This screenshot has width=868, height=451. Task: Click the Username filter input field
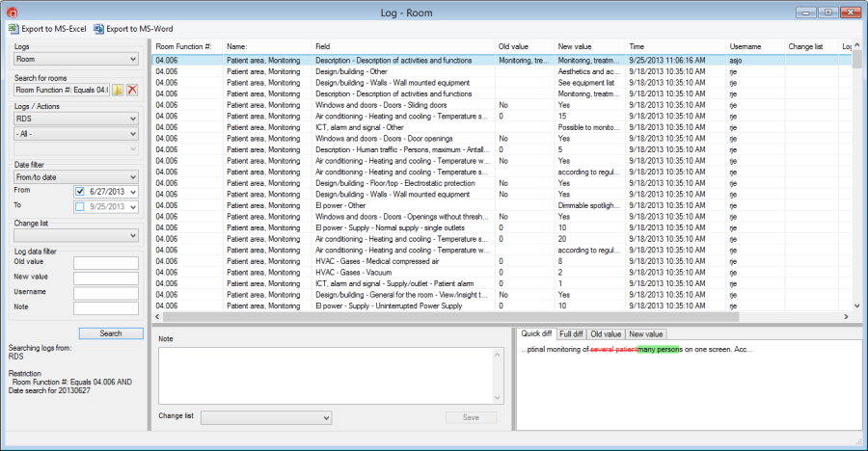[x=105, y=293]
